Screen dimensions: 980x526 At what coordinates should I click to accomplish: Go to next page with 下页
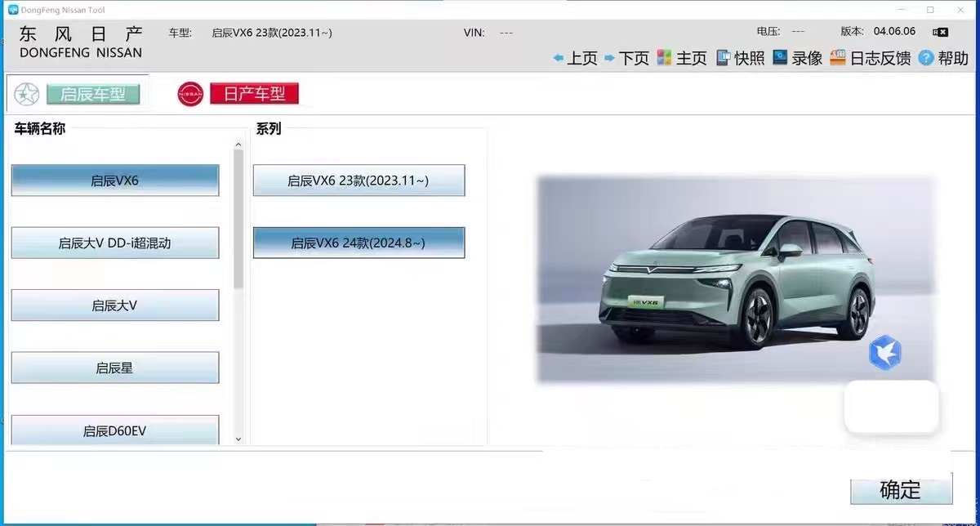(626, 58)
